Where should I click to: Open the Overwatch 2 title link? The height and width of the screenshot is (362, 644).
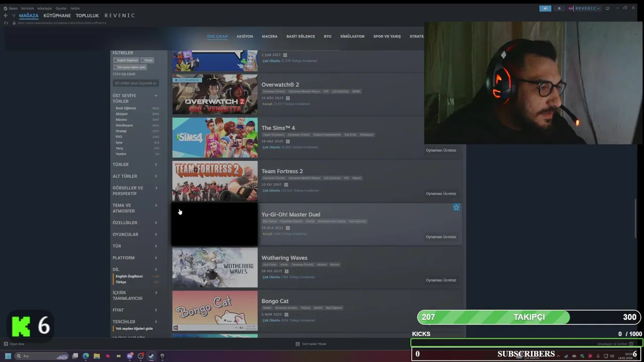point(280,84)
